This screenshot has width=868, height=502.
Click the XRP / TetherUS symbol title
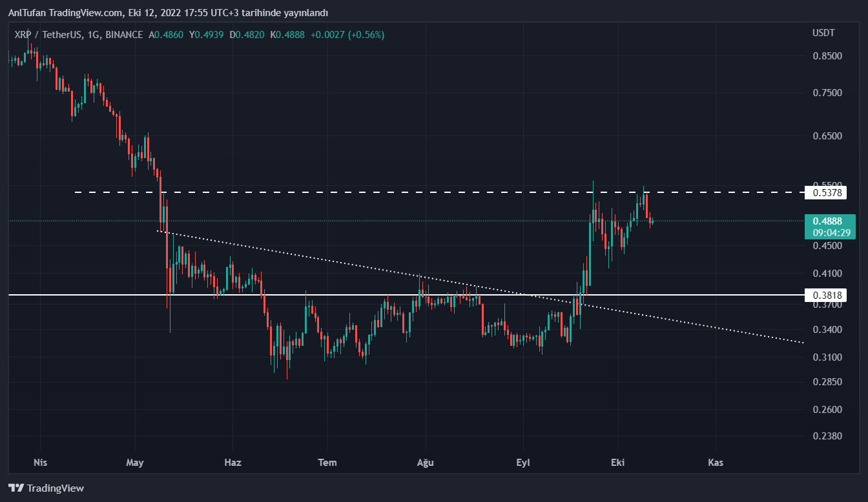[x=45, y=35]
